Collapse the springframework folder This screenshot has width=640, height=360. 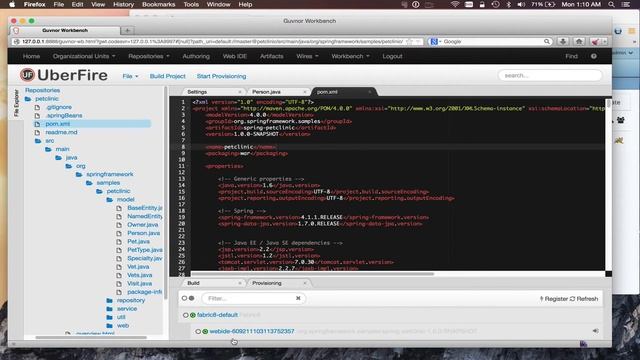(79, 174)
